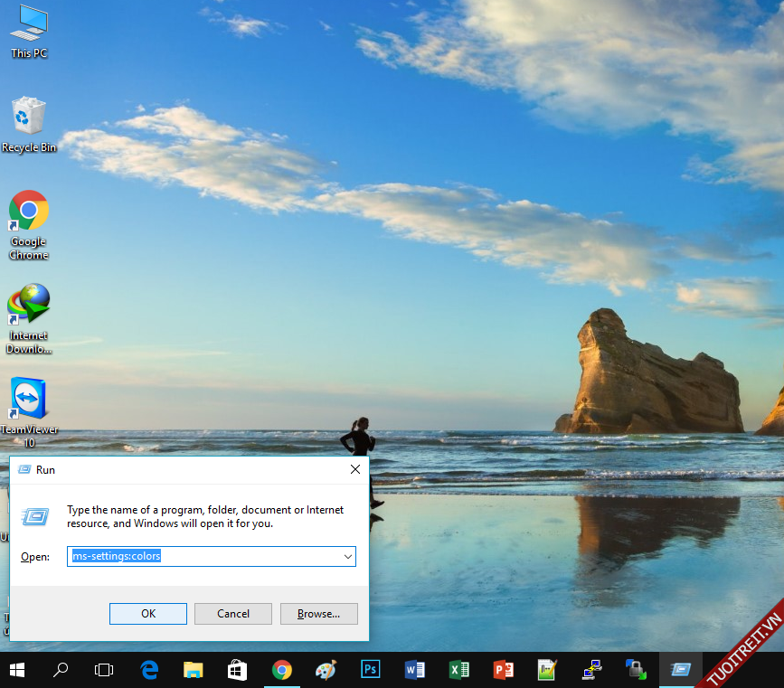Screen dimensions: 784x688
Task: Launch Photoshop from the taskbar
Action: (370, 670)
